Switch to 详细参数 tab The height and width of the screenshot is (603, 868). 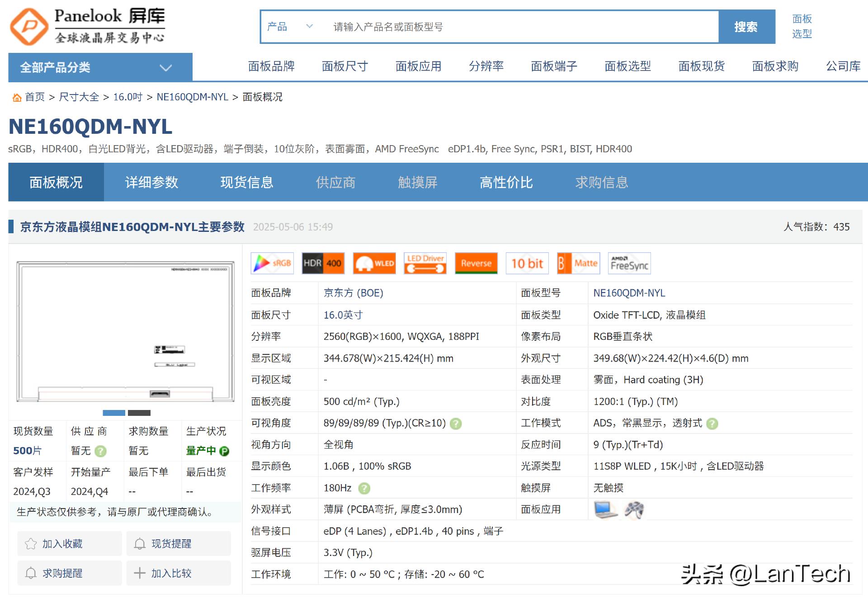tap(151, 182)
